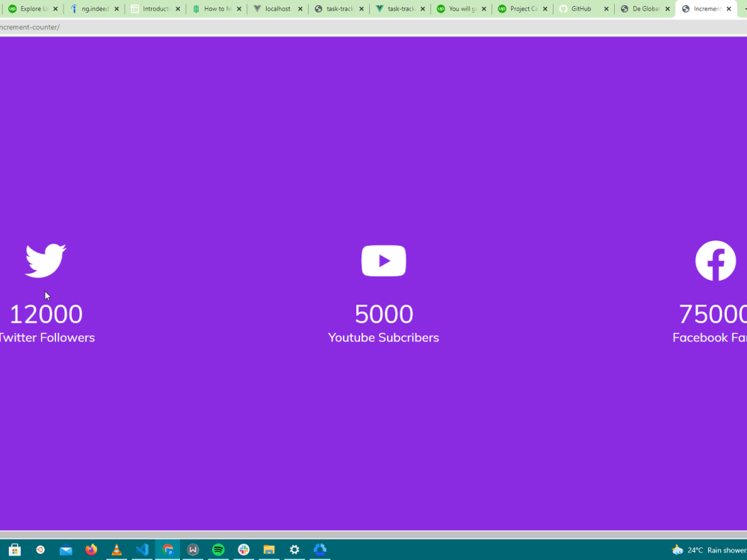Viewport: 747px width, 560px height.
Task: Close the De Global tab
Action: (x=667, y=8)
